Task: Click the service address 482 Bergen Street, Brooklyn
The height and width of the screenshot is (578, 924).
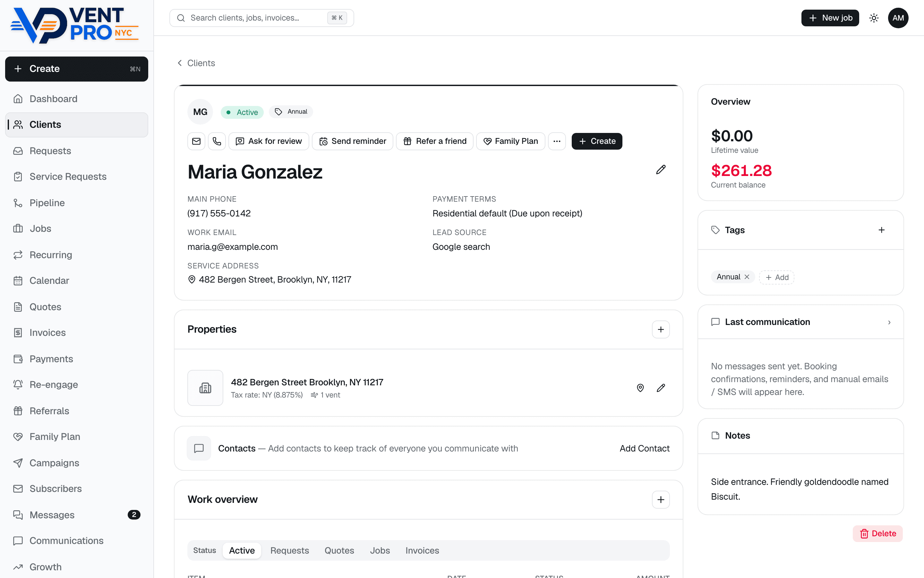Action: [x=269, y=280]
